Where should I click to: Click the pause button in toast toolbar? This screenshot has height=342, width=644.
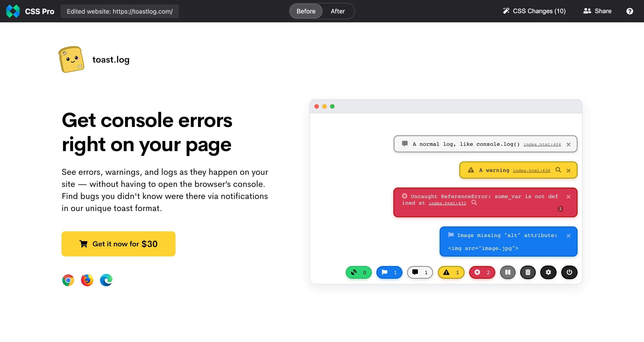(508, 272)
